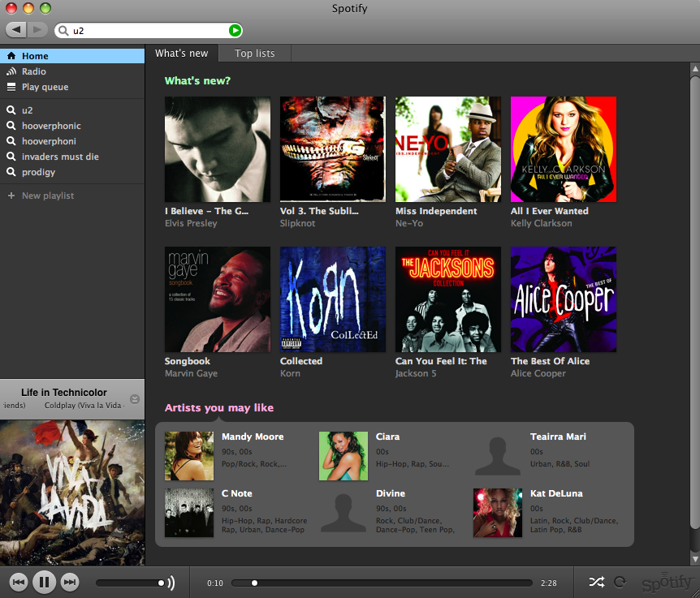Open the Miss Independent title link
The image size is (700, 598).
436,211
